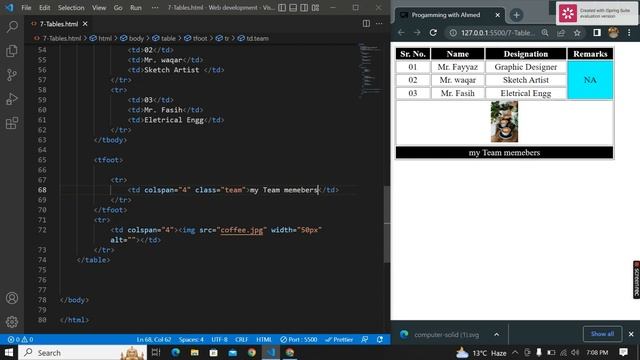Image resolution: width=640 pixels, height=360 pixels.
Task: Open the Edit menu
Action: click(x=44, y=7)
